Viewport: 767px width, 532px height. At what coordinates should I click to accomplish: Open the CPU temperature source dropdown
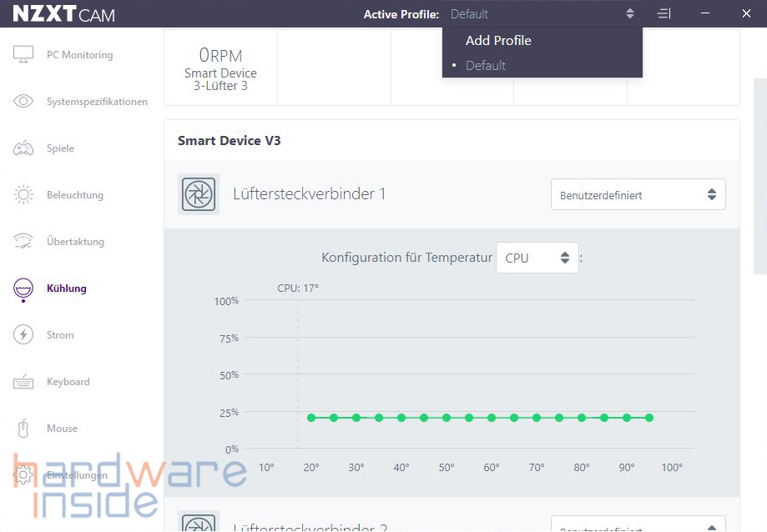pyautogui.click(x=537, y=258)
